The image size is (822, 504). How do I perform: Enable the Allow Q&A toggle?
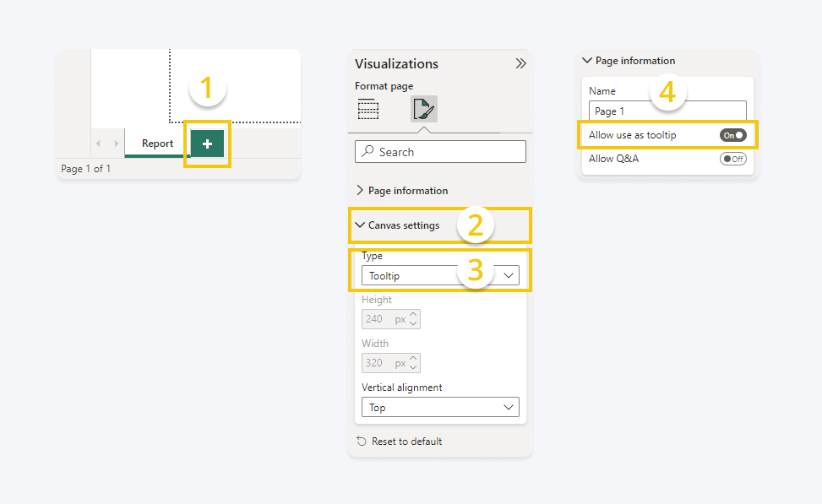(x=732, y=159)
